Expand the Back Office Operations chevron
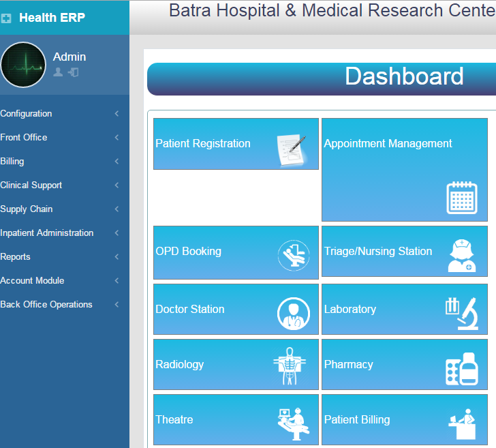 117,305
